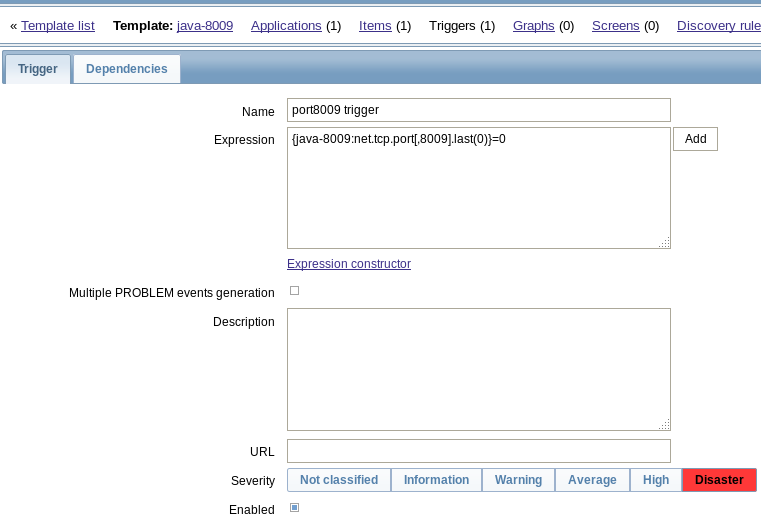Image resolution: width=761 pixels, height=520 pixels.
Task: Grab the Description textarea resize handle
Action: pos(664,424)
